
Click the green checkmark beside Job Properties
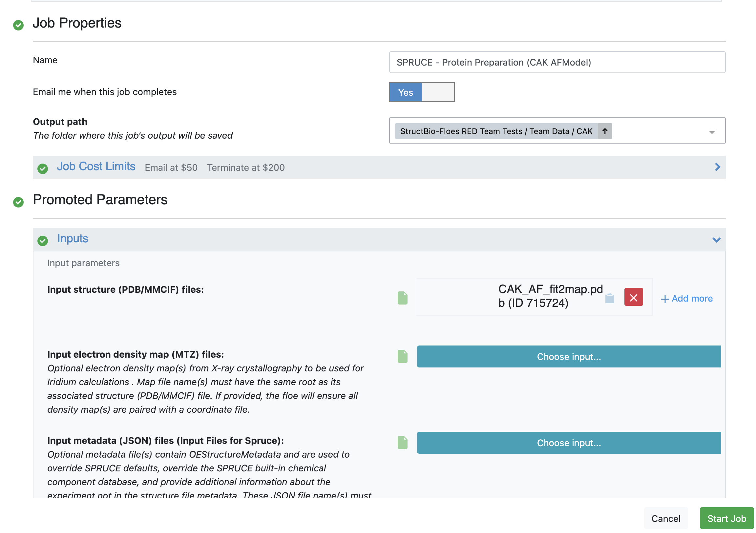[x=18, y=25]
